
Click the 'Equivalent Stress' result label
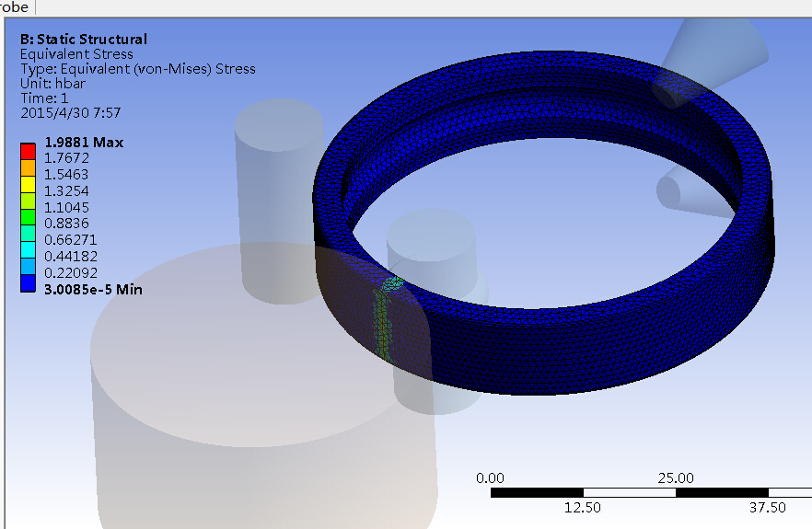tap(76, 54)
